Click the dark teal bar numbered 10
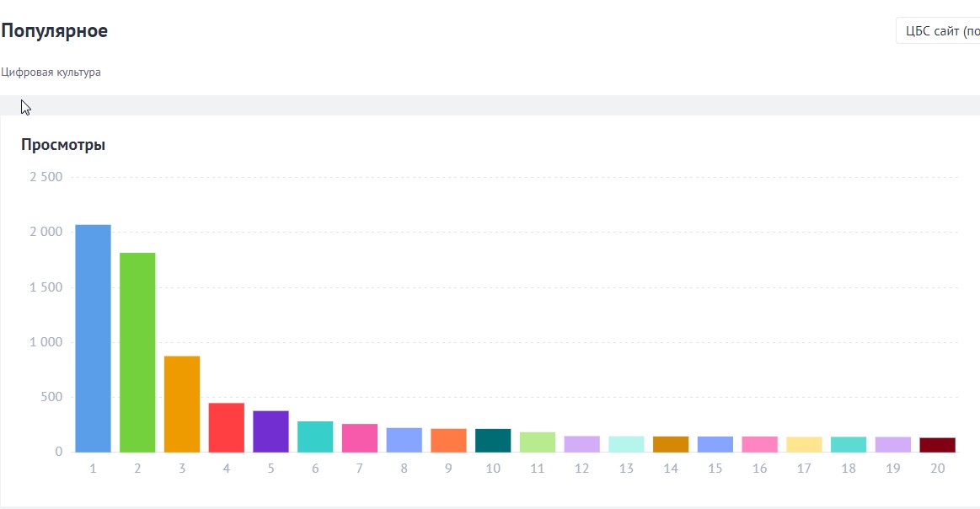The image size is (980, 509). tap(493, 440)
